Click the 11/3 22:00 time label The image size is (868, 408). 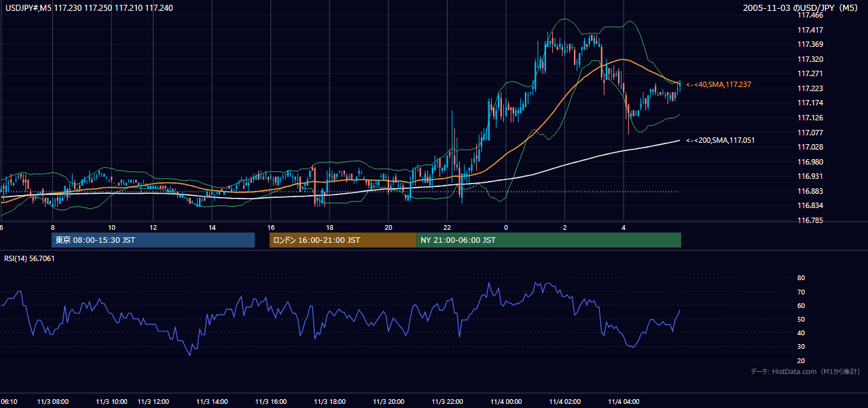(448, 401)
